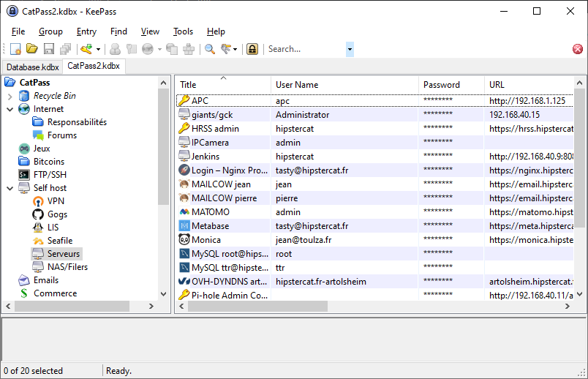Select the APC entry
This screenshot has height=379, width=588.
(374, 100)
